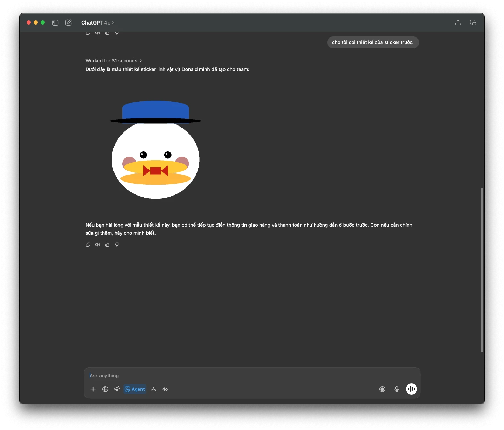The image size is (504, 430).
Task: Launch voice mode with waveform button
Action: (x=412, y=389)
